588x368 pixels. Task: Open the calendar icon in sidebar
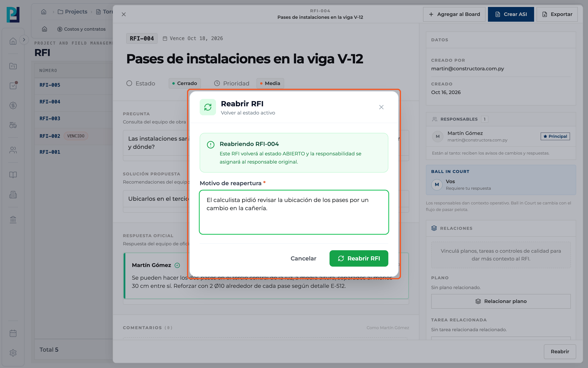pyautogui.click(x=13, y=333)
